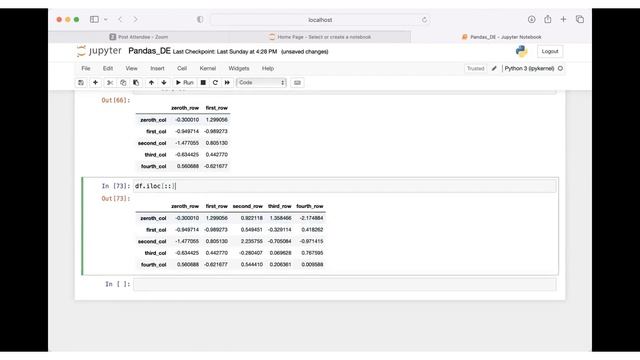640x360 pixels.
Task: Toggle the Safari sidebar icon
Action: pos(94,19)
